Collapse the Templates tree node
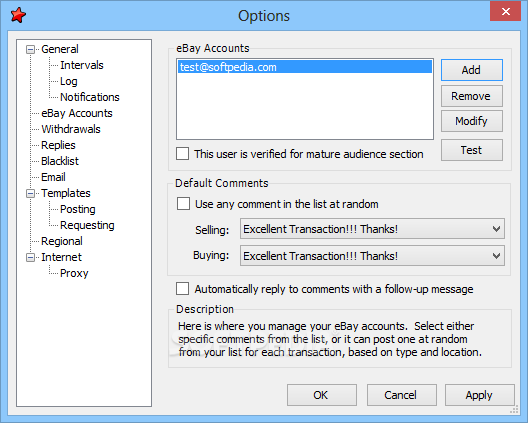Screen dimensions: 528x423 tap(31, 193)
